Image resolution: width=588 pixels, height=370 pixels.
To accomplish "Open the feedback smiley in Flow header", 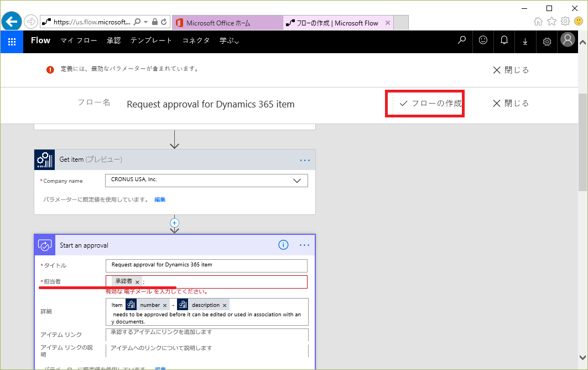I will (483, 40).
